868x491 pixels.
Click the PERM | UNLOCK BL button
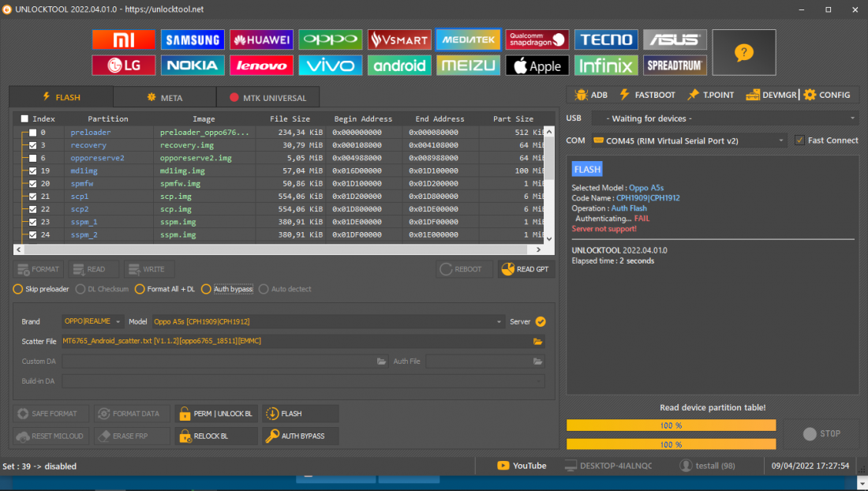coord(216,414)
